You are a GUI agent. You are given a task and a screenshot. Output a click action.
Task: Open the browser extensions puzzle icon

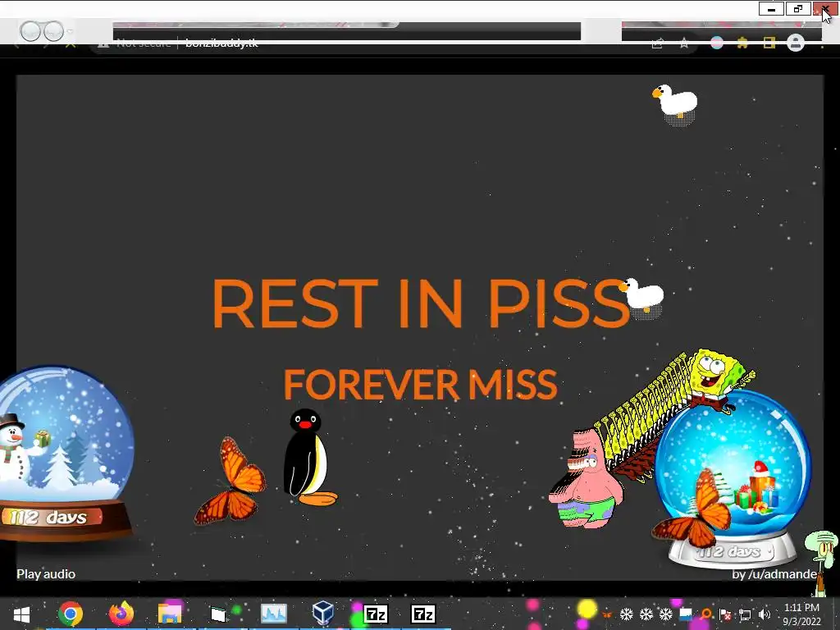(x=742, y=43)
